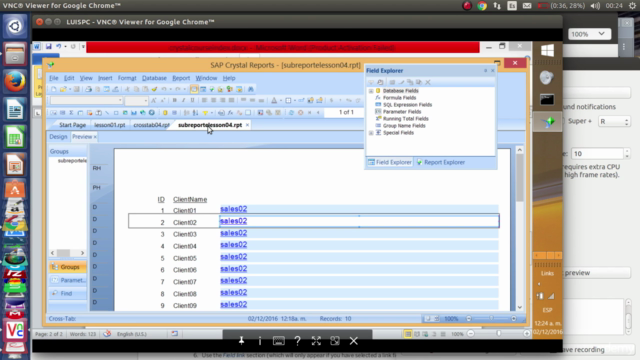
Task: Open the Database menu
Action: [x=154, y=78]
